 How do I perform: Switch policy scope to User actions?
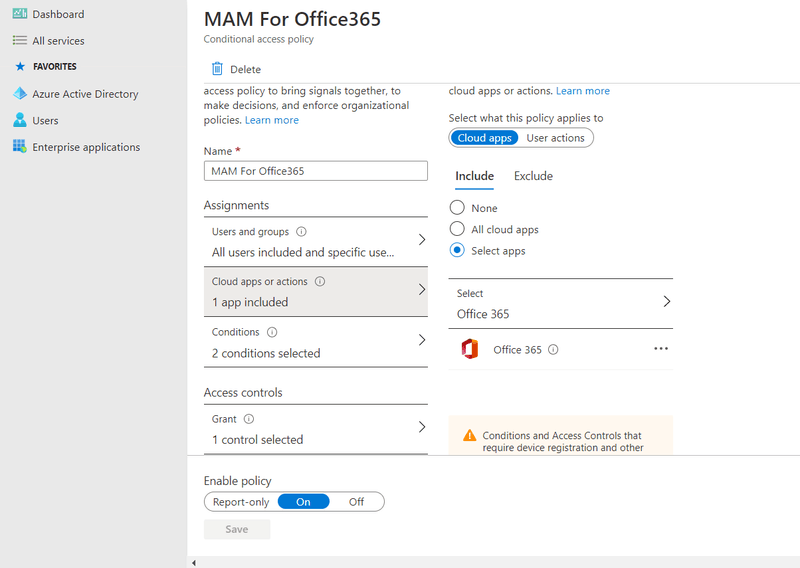pyautogui.click(x=555, y=138)
